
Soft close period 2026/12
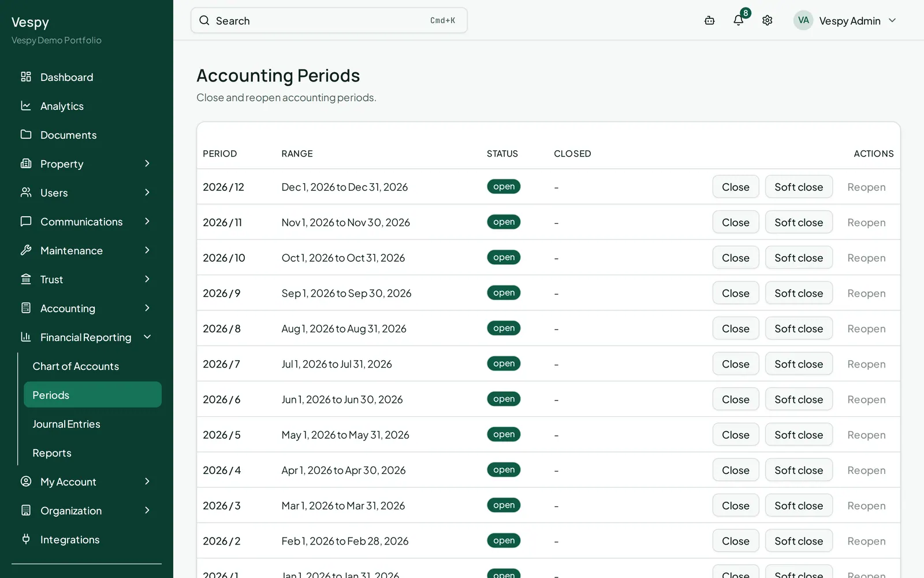[x=799, y=187]
